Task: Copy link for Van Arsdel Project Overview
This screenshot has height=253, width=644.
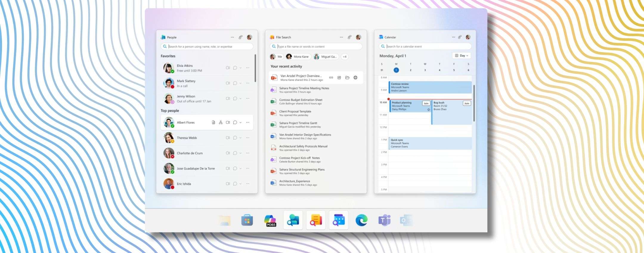Action: (331, 78)
